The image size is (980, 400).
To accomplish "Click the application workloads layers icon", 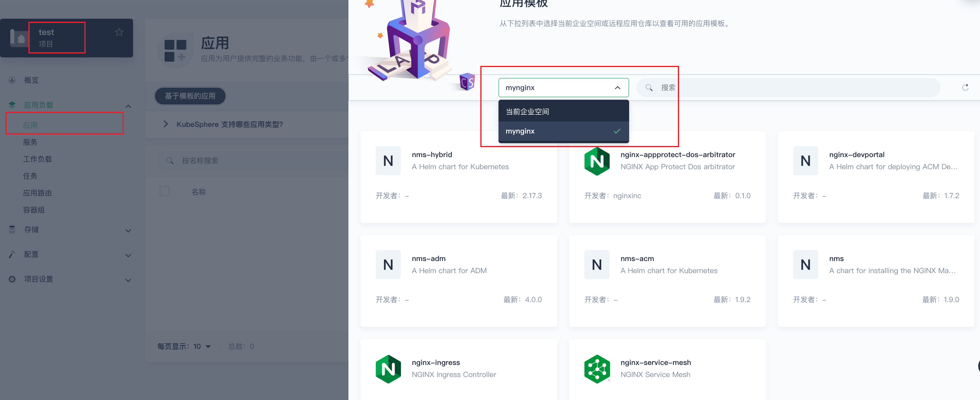I will [x=12, y=105].
